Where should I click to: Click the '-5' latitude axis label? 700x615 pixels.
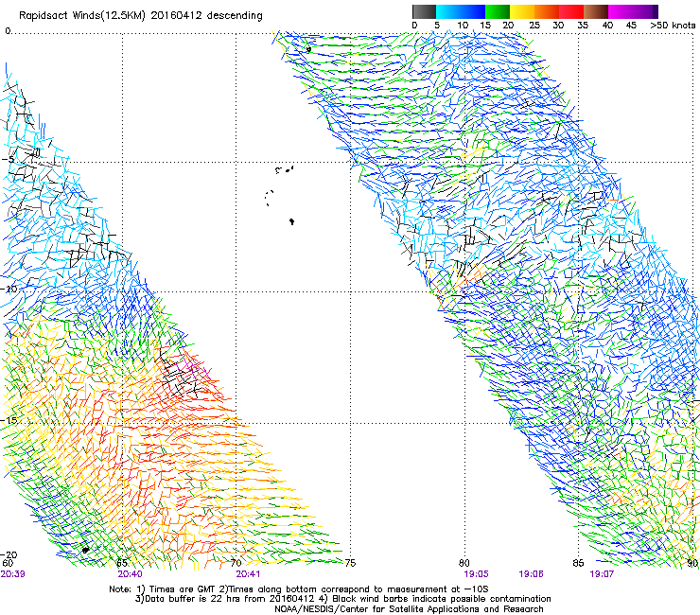(8, 160)
